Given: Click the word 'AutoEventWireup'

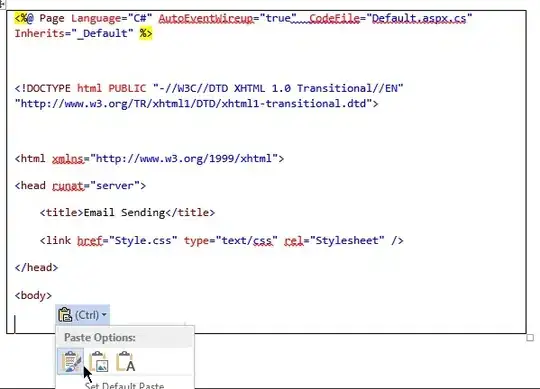Looking at the screenshot, I should 206,18.
